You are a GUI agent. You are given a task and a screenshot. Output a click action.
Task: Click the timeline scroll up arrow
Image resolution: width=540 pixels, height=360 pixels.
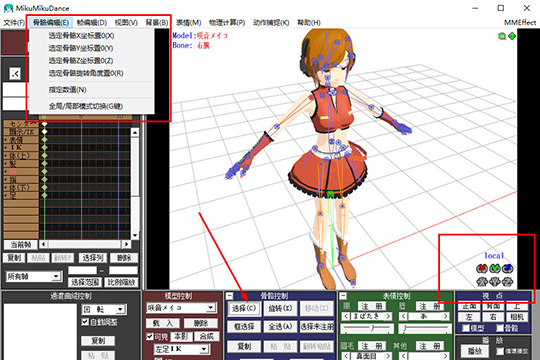pos(135,132)
